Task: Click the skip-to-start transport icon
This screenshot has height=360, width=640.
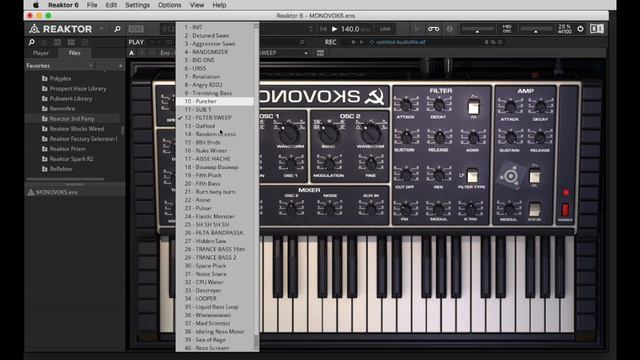Action: pos(323,29)
